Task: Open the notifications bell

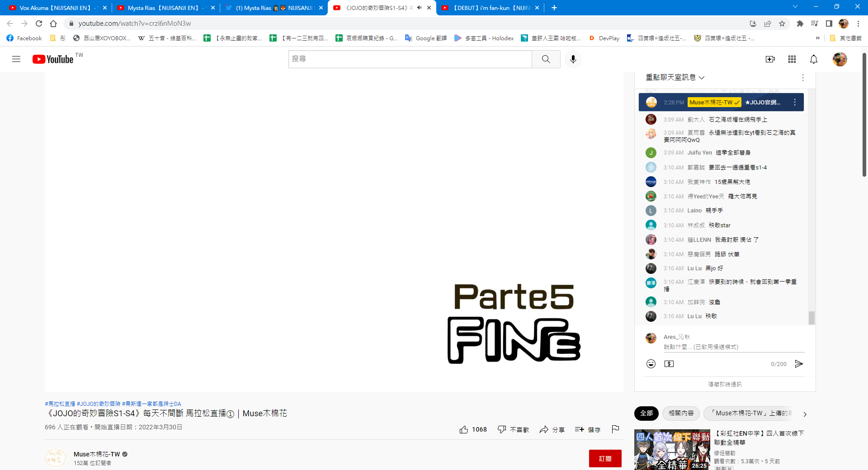Action: point(813,59)
